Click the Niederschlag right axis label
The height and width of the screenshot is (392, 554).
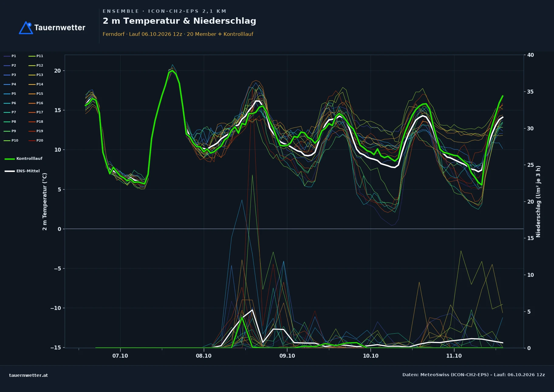tap(538, 201)
